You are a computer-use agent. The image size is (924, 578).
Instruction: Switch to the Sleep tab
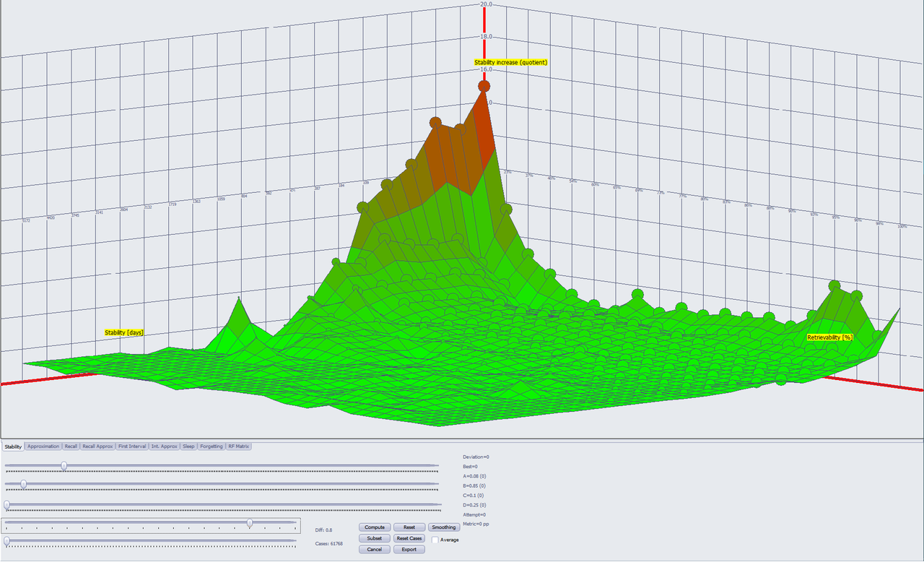point(188,447)
